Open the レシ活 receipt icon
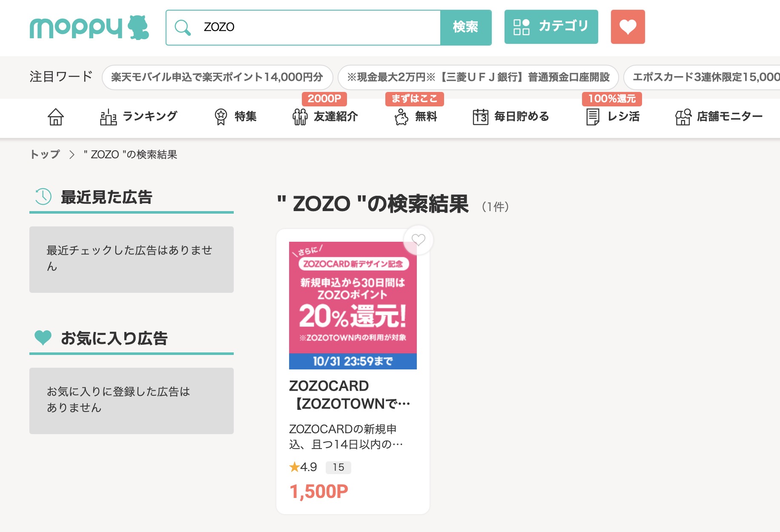 coord(593,117)
